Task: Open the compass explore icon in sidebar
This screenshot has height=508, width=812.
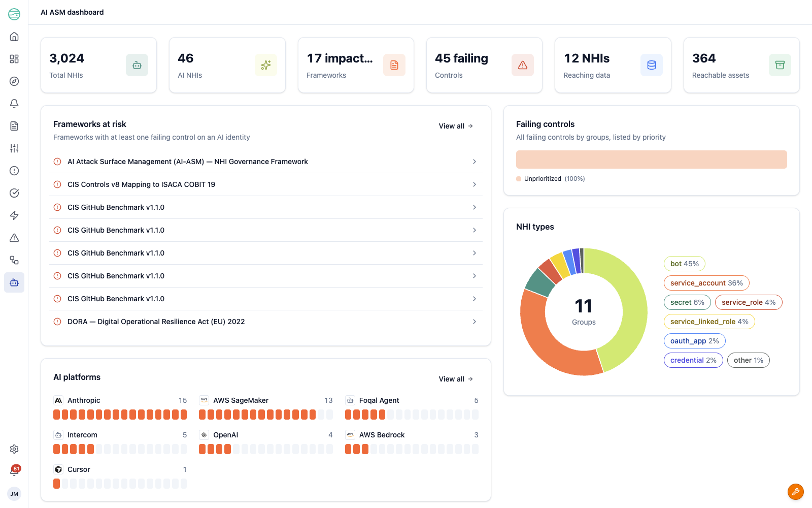Action: click(x=14, y=81)
